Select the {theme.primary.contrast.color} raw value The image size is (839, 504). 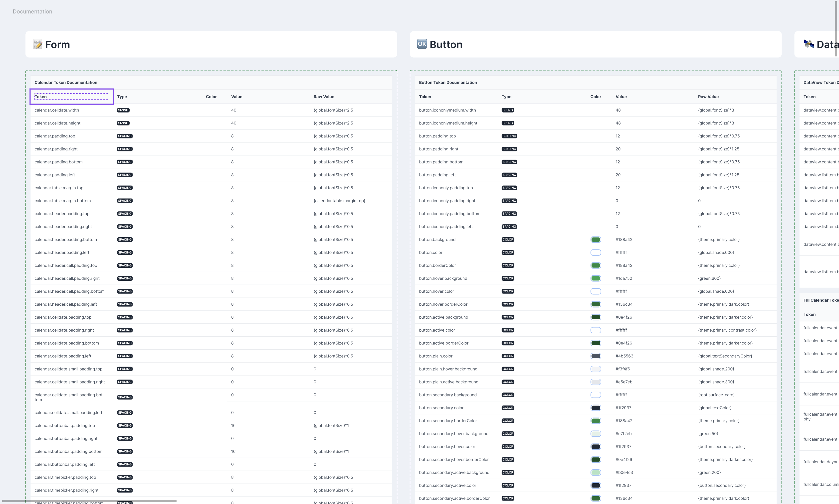[x=727, y=330]
